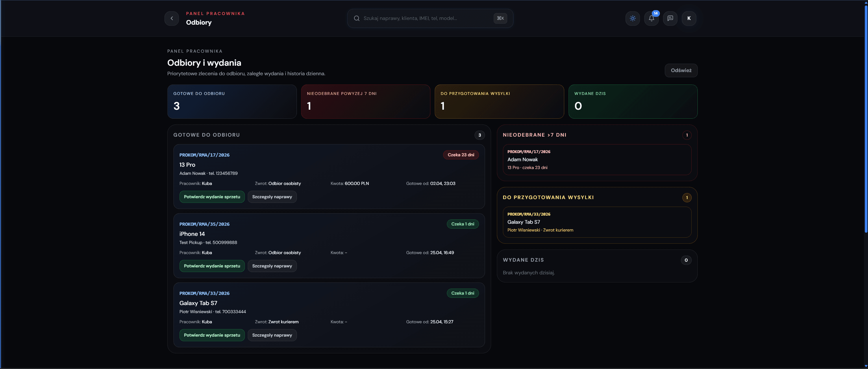Click the red PANEL PRACOWNIKA breadcrumb
The height and width of the screenshot is (369, 868).
(215, 14)
